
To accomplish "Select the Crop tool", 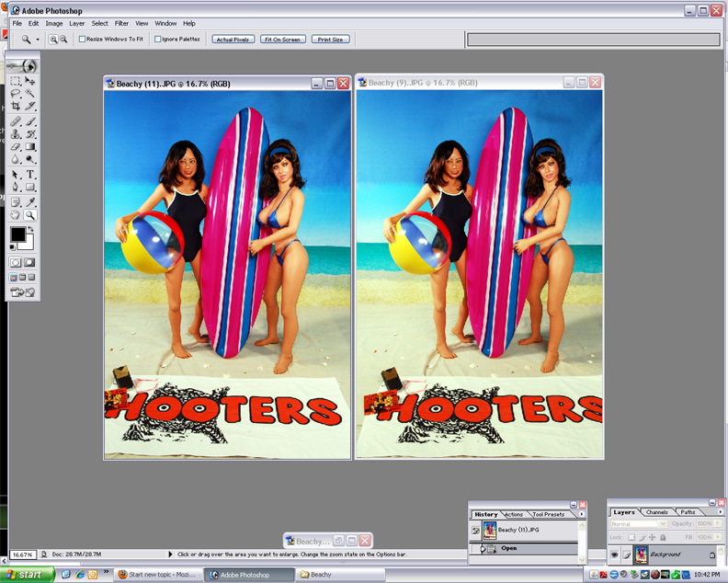I will 16,106.
